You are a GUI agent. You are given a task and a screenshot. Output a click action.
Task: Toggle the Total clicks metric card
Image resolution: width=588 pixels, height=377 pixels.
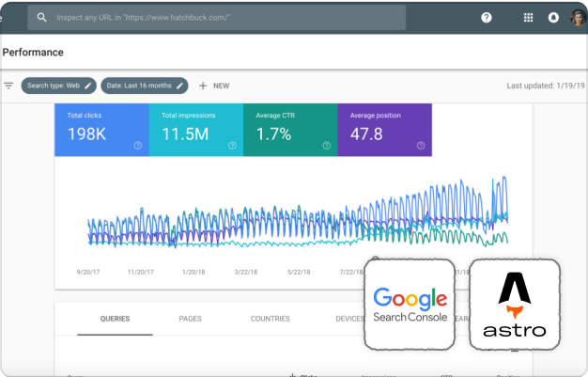point(102,130)
